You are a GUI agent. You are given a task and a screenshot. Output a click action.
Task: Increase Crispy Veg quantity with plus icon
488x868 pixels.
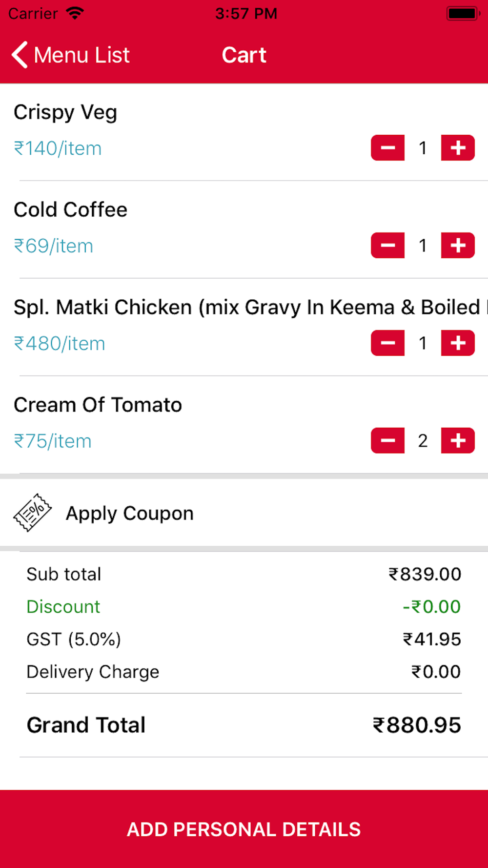[x=458, y=148]
